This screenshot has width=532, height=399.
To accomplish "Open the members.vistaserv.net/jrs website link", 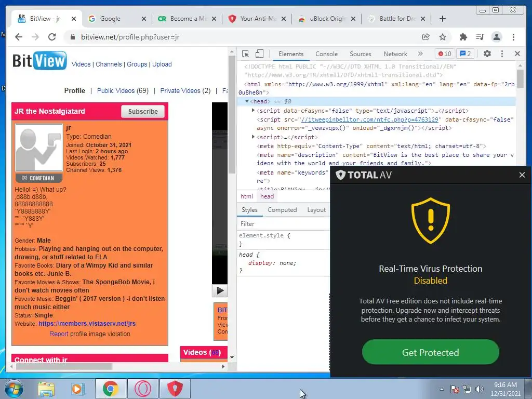I will (87, 323).
